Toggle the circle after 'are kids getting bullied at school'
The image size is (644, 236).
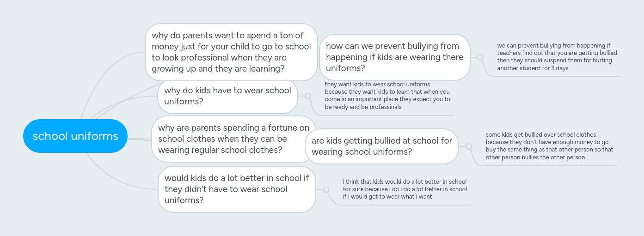pos(469,146)
